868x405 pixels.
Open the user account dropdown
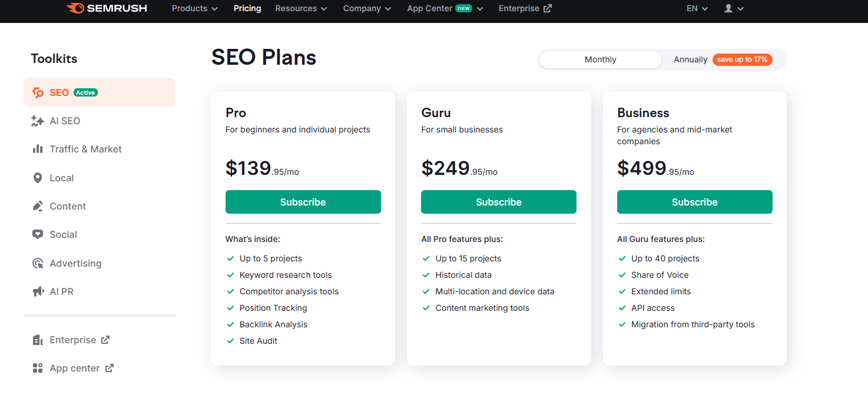tap(734, 8)
